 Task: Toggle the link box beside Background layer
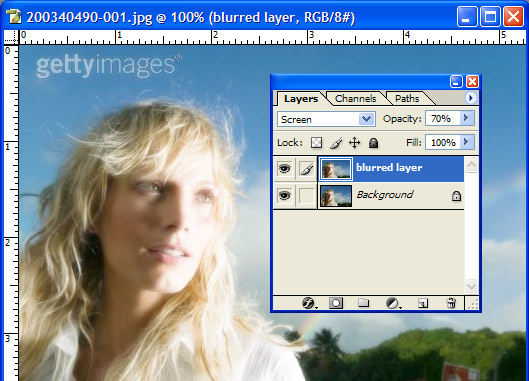click(306, 195)
